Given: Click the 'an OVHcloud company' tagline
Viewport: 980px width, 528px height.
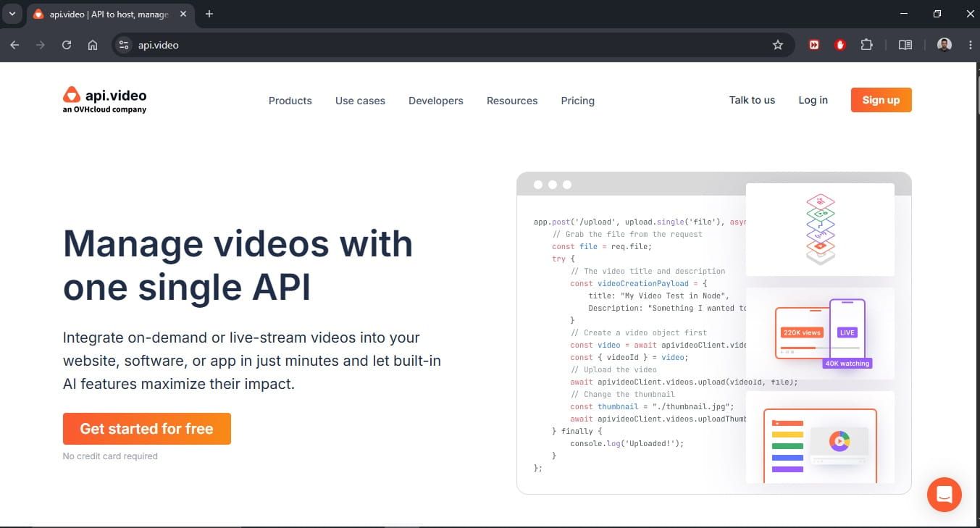Looking at the screenshot, I should point(104,110).
